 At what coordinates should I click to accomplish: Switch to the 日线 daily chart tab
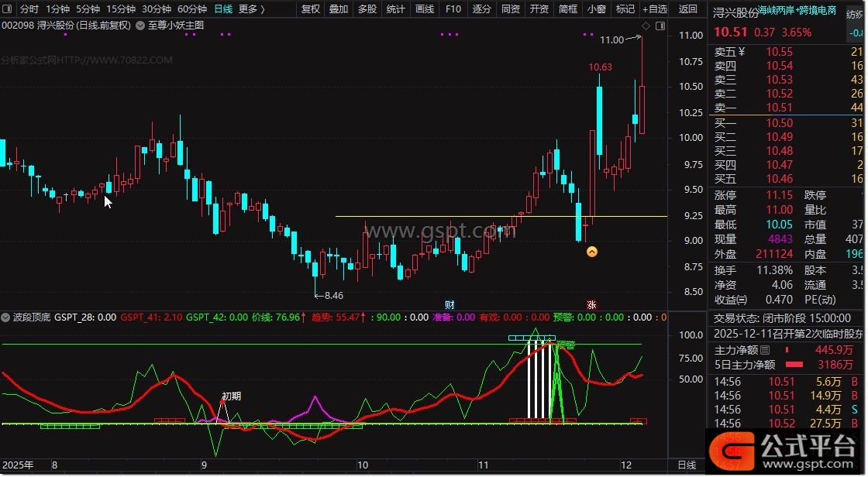(x=222, y=9)
